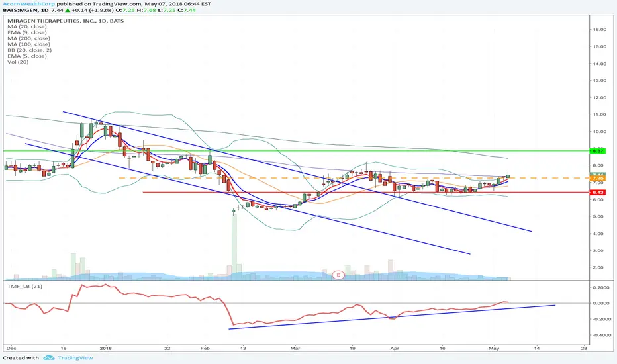Click the Dec date axis label
Image resolution: width=617 pixels, height=364 pixels.
[x=11, y=348]
